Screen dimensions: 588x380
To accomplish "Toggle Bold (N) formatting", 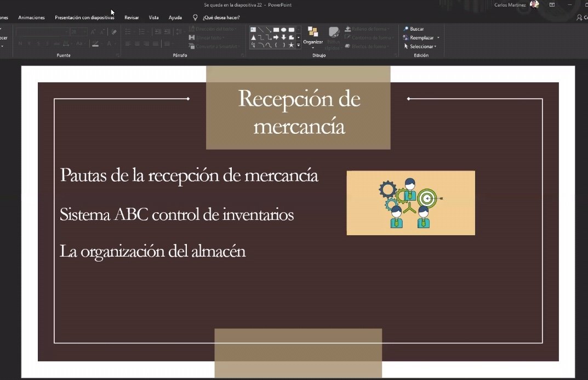I will (20, 44).
